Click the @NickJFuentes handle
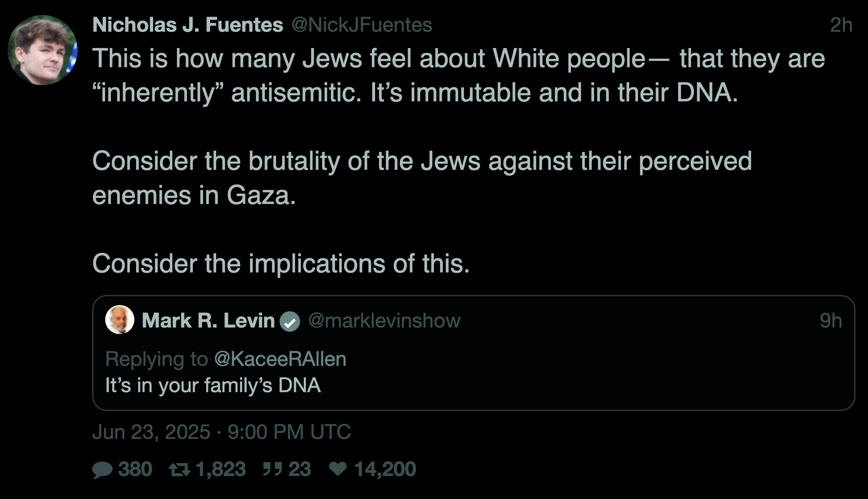This screenshot has width=868, height=499. click(361, 25)
